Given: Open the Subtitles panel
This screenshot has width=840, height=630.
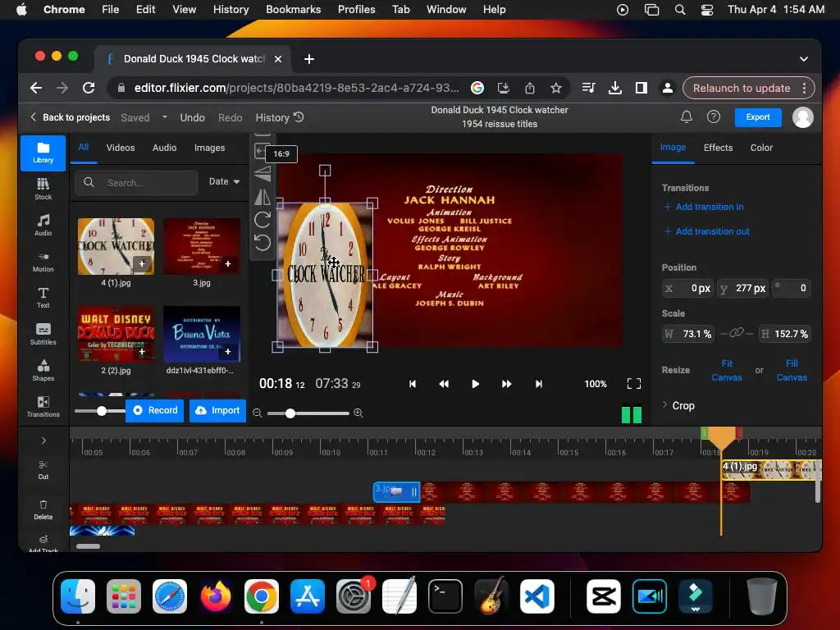Looking at the screenshot, I should (43, 334).
